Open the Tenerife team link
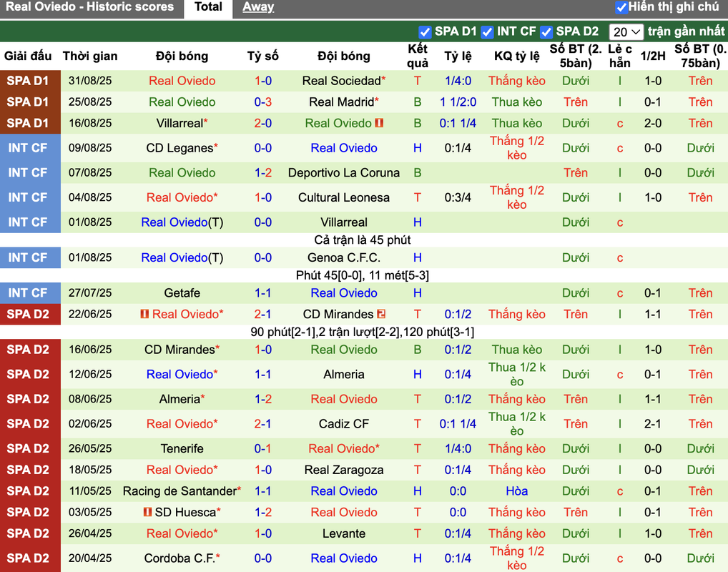The width and height of the screenshot is (728, 572). [182, 448]
